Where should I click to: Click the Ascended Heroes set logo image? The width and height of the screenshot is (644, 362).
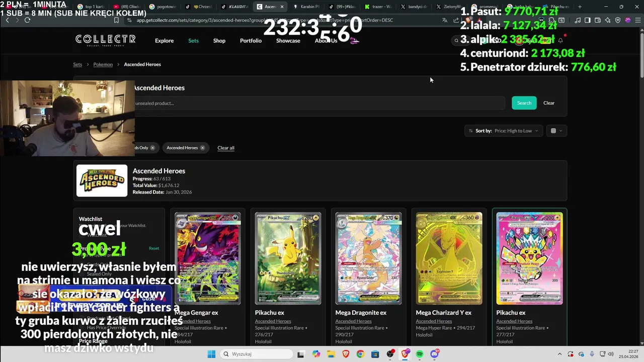tap(102, 180)
